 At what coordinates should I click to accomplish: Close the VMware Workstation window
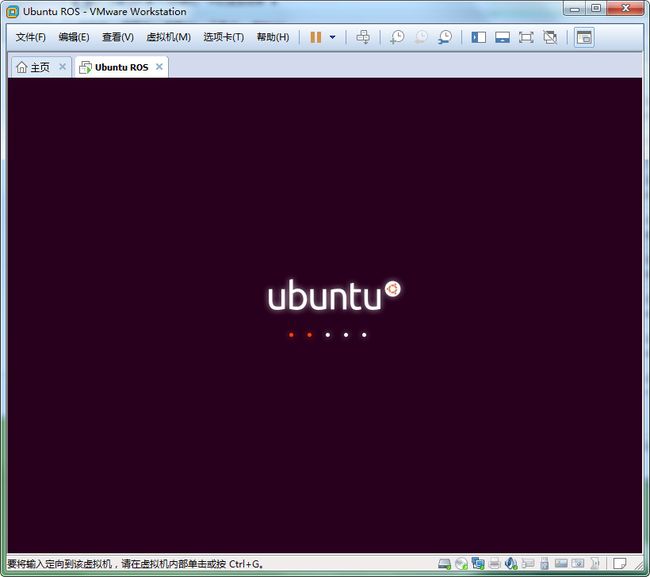point(626,8)
